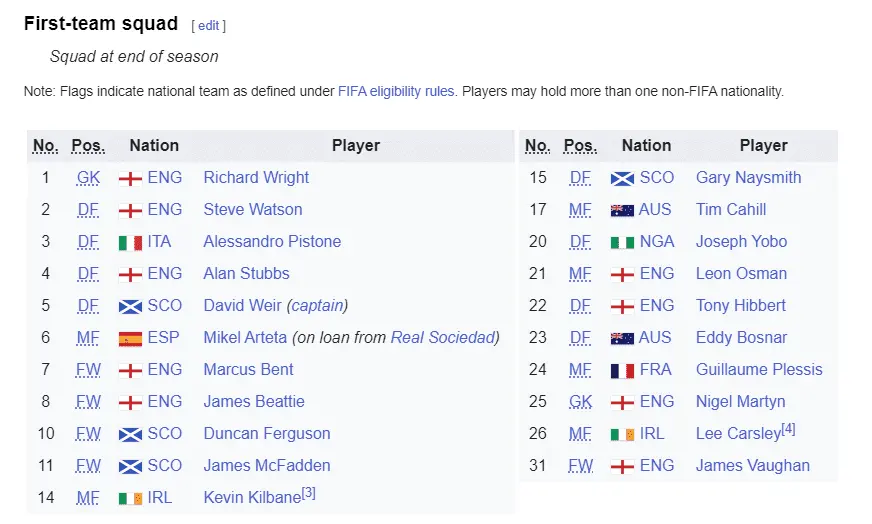This screenshot has height=524, width=872.
Task: Click the Nigeria flag next to Joseph Yobo
Action: coord(622,242)
